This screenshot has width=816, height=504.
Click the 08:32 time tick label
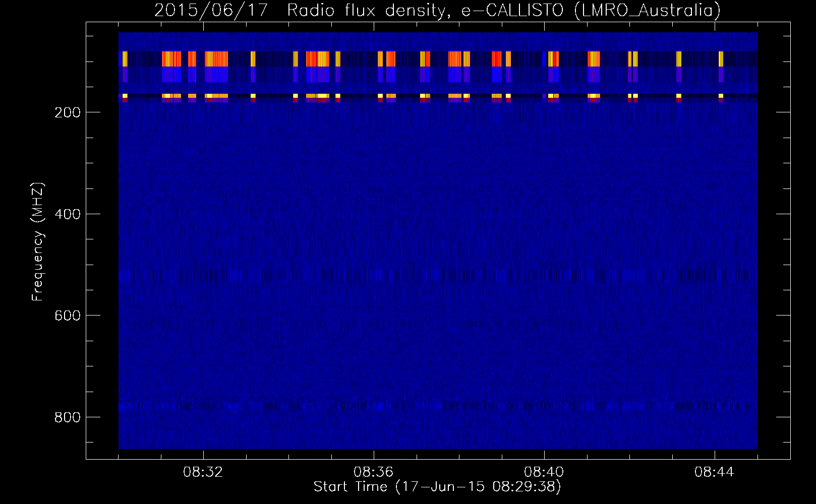click(x=203, y=472)
